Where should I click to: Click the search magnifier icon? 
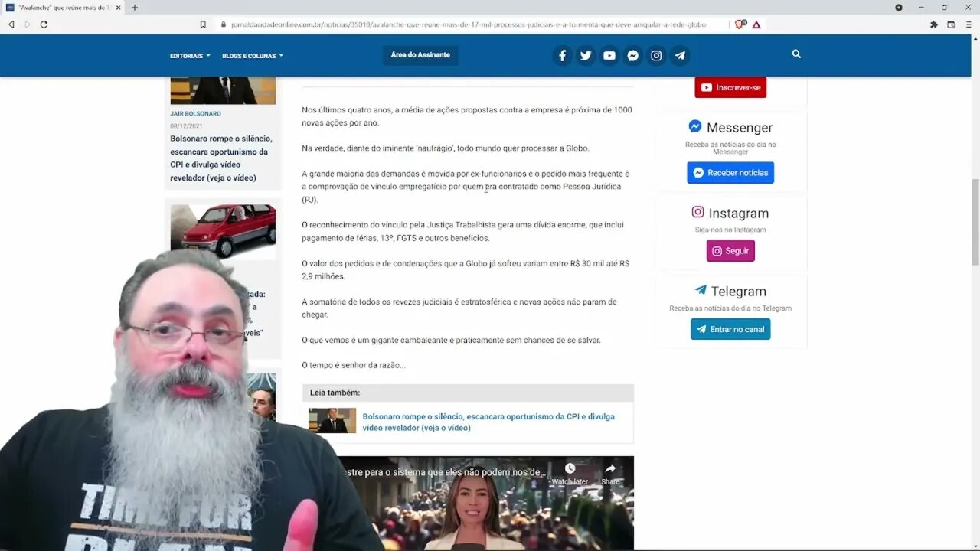tap(796, 54)
